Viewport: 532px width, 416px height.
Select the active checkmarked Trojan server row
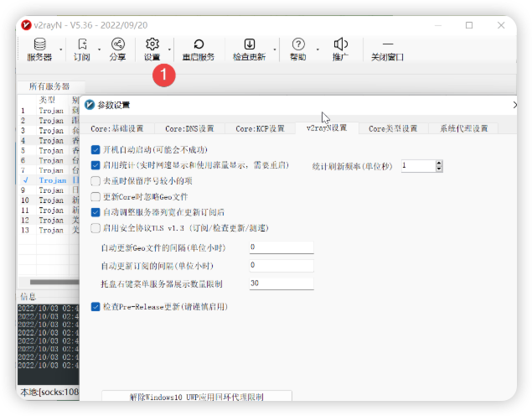[x=49, y=180]
